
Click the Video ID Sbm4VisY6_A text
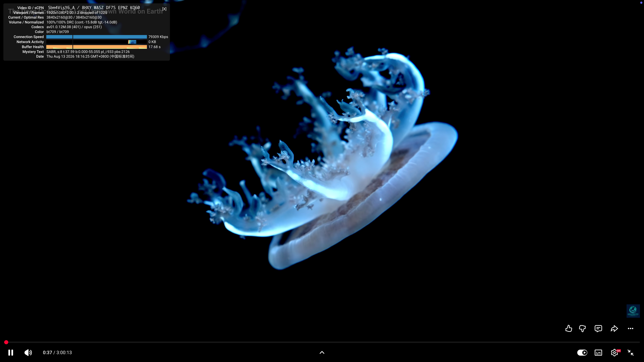click(61, 8)
